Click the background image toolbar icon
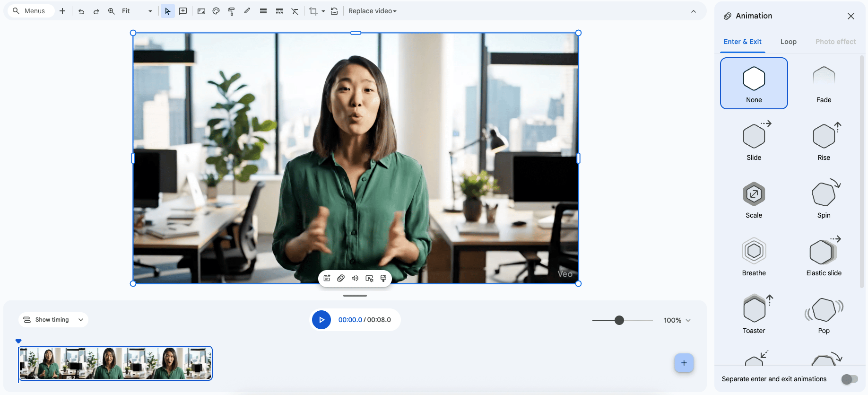This screenshot has width=868, height=395. point(201,11)
